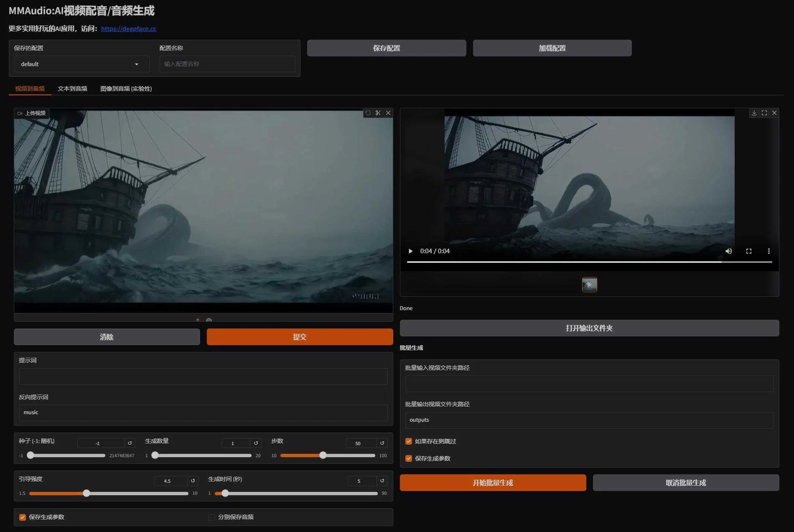The width and height of the screenshot is (794, 532).
Task: Reset the 生成数量 value
Action: [x=256, y=443]
